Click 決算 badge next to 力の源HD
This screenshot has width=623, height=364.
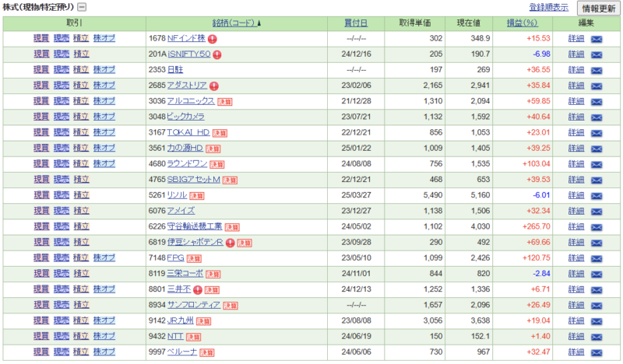coord(213,149)
